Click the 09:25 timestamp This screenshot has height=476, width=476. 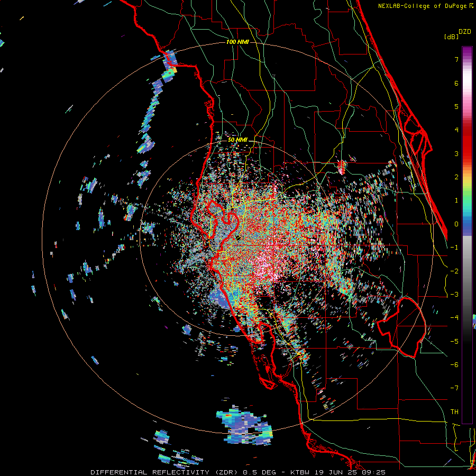[x=374, y=472]
